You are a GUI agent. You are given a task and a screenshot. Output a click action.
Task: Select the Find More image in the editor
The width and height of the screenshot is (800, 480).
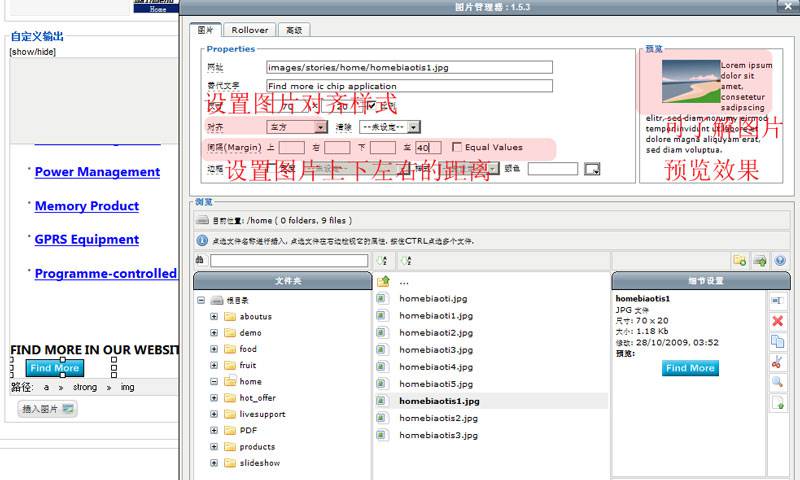[55, 368]
